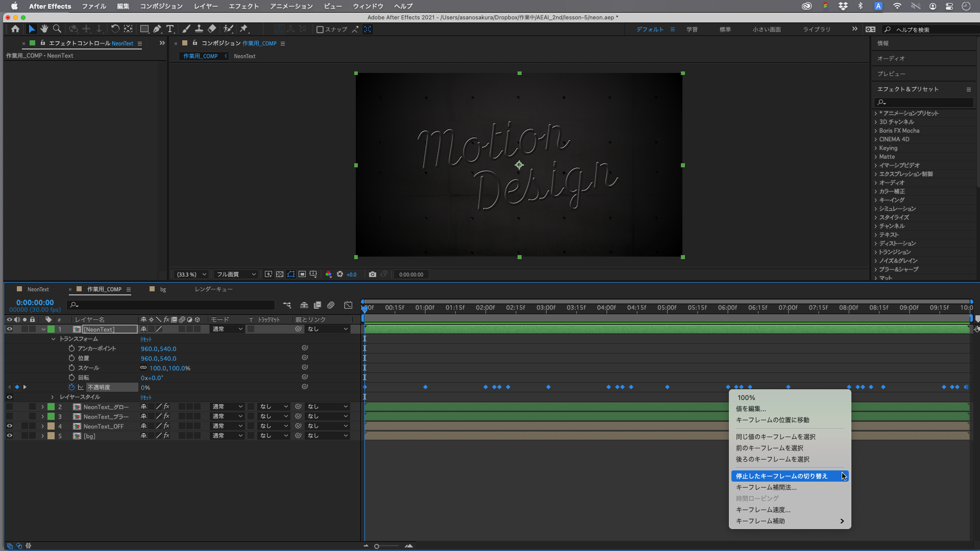Click the timeline zoom slider handle
The image size is (980, 551).
(377, 546)
